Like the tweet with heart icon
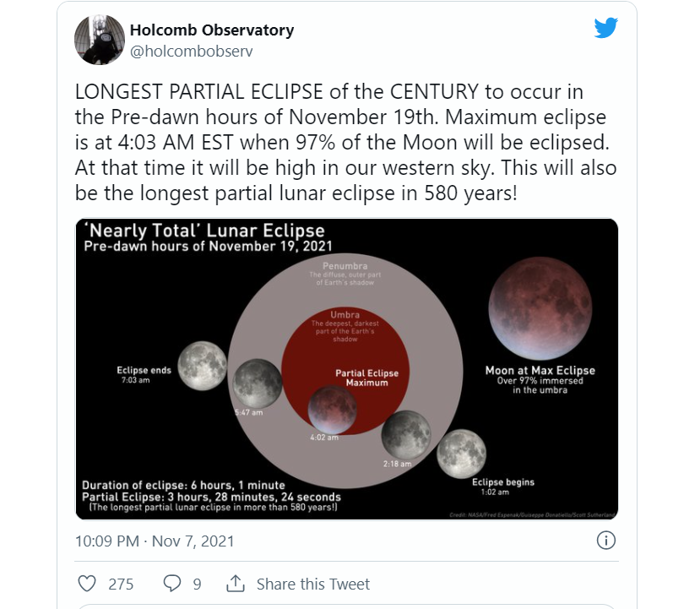700x609 pixels. tap(87, 584)
